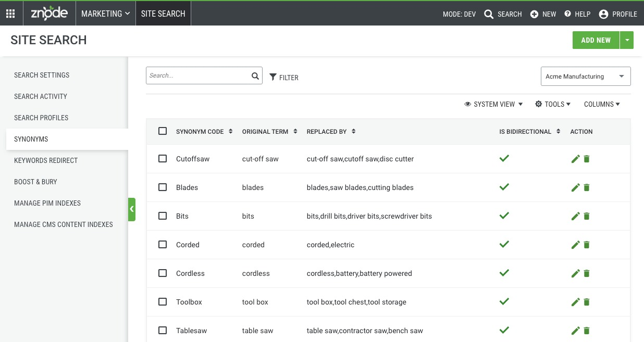Open Manage CMS Content Indexes
Image resolution: width=644 pixels, height=342 pixels.
tap(64, 224)
